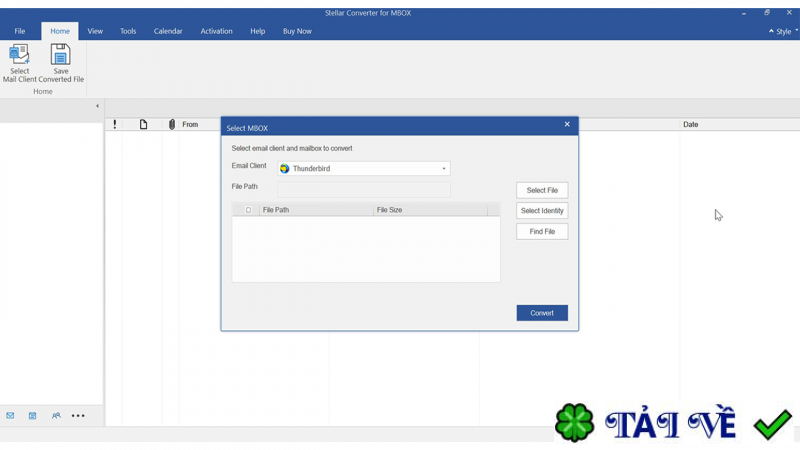Screen dimensions: 800x450
Task: Click the Select Identity button
Action: coord(542,211)
